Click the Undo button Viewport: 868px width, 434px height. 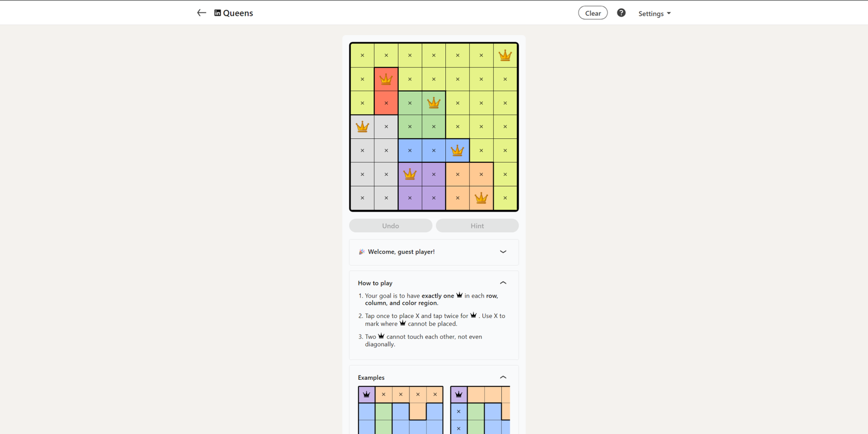coord(391,226)
